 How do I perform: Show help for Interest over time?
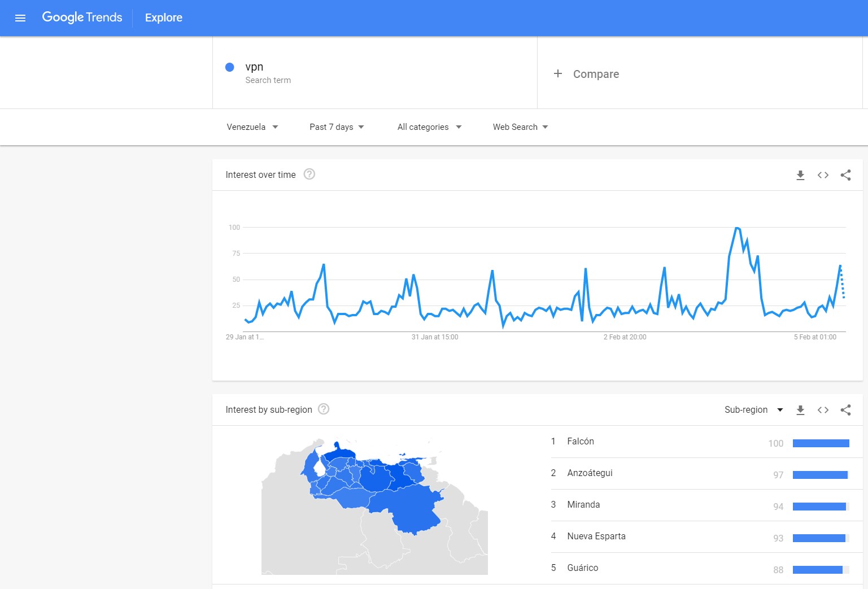(309, 174)
